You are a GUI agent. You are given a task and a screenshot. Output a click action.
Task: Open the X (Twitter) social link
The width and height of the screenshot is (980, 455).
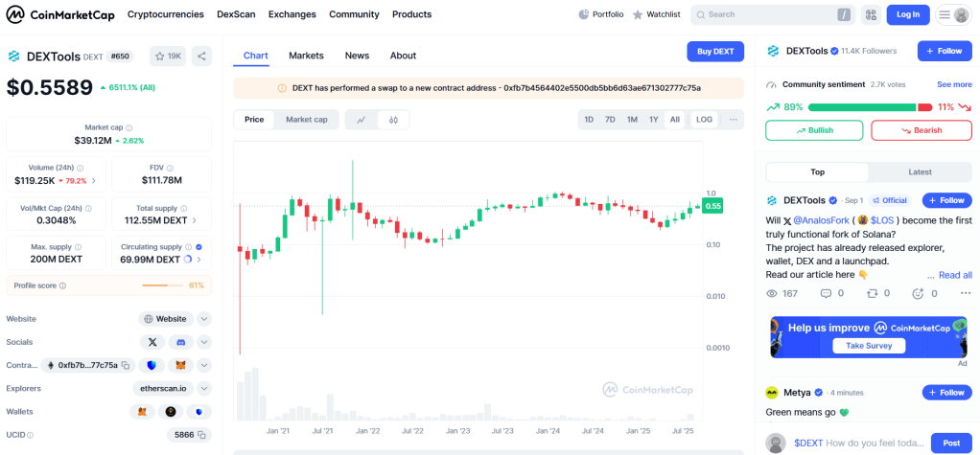click(x=152, y=342)
